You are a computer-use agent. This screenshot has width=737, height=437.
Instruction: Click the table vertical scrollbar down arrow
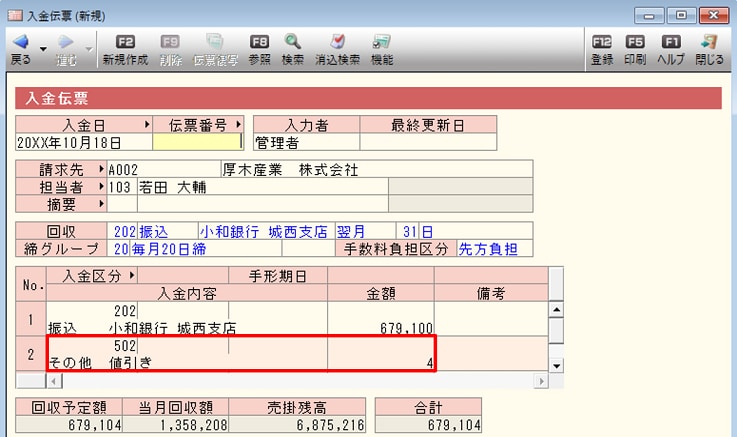556,366
